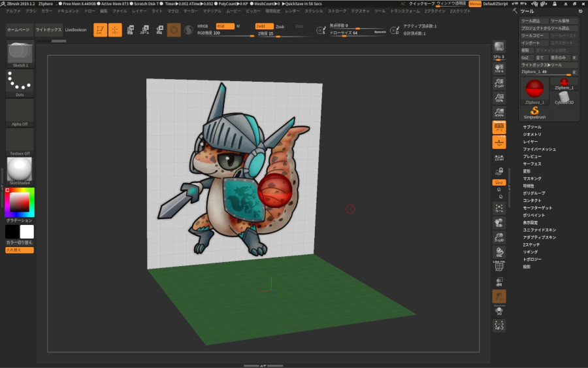Click the Xpose icon
This screenshot has width=588, height=368.
(499, 326)
